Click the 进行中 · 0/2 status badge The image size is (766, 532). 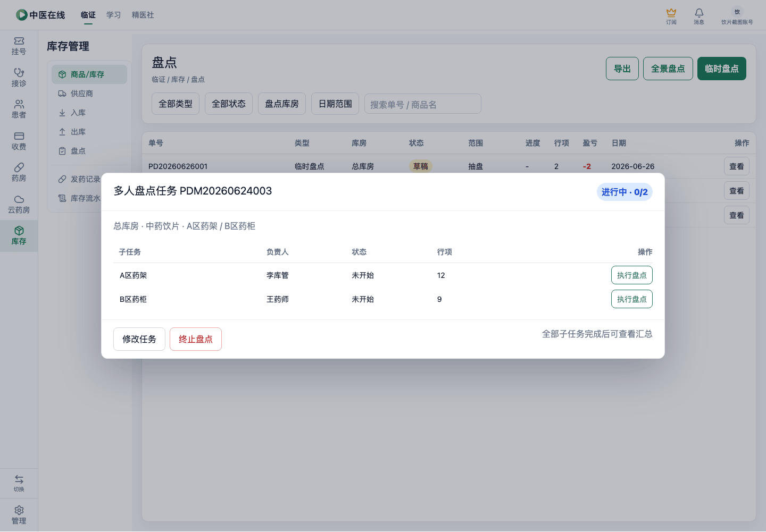[625, 192]
